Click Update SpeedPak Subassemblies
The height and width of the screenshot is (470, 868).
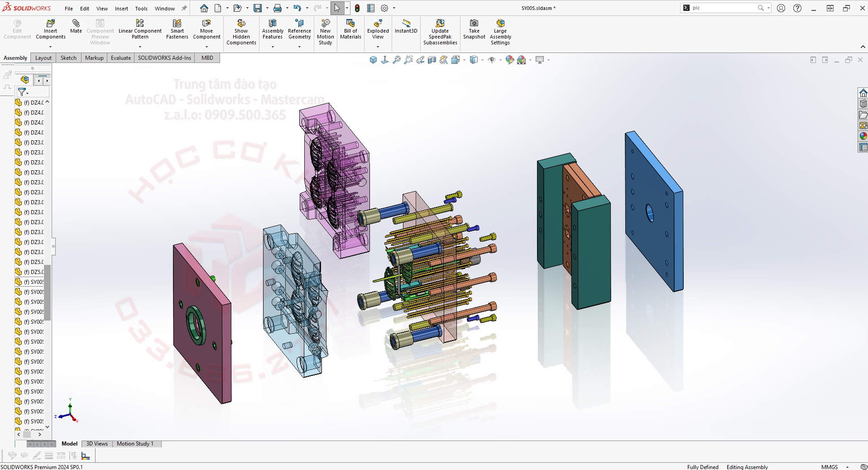click(440, 32)
